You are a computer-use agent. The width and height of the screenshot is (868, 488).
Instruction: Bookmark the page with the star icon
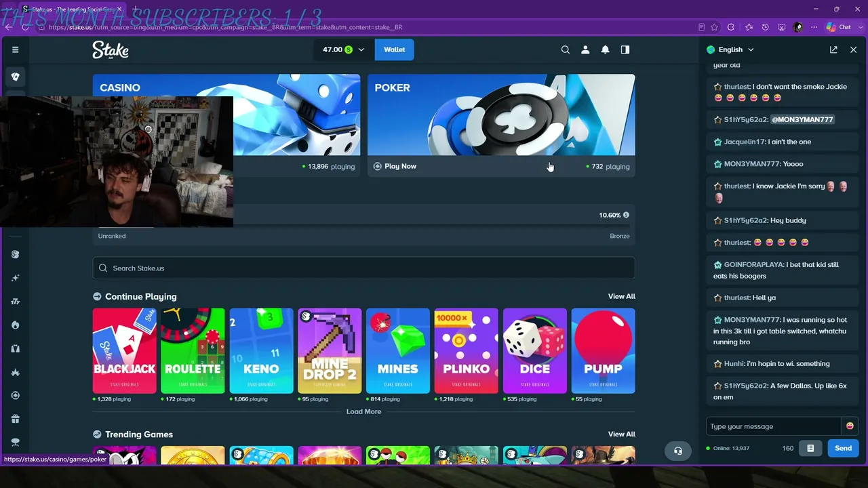click(714, 27)
